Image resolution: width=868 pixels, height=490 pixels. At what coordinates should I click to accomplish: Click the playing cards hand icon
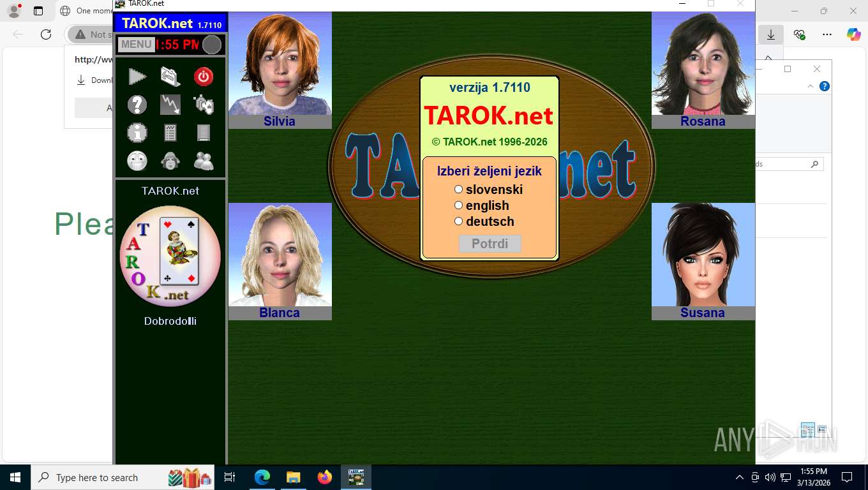204,105
